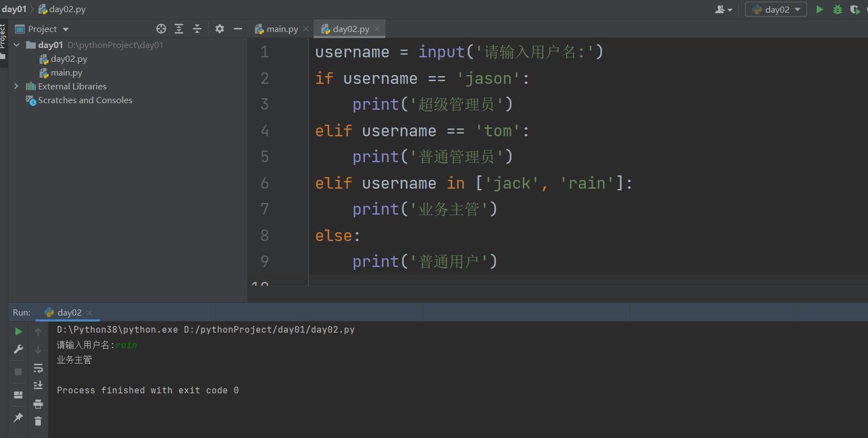The height and width of the screenshot is (438, 868).
Task: Rerun day02 from the Run panel
Action: point(18,332)
